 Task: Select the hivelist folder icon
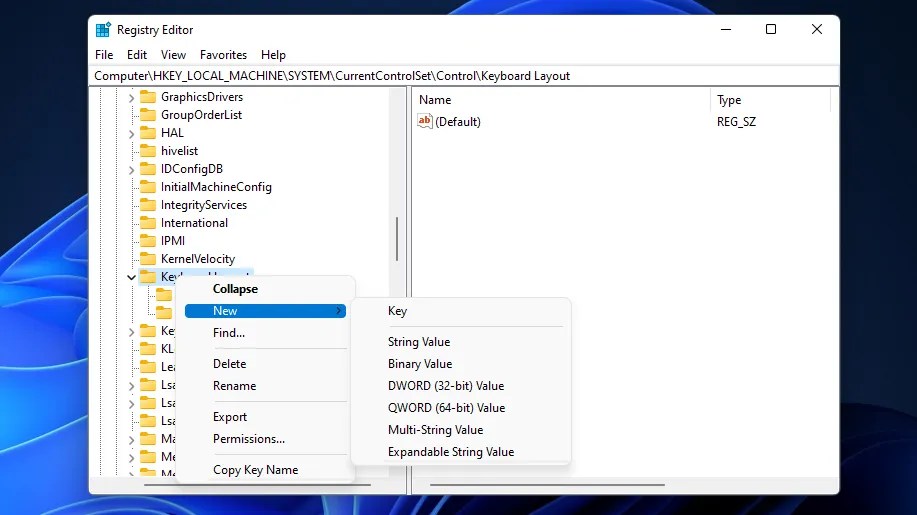[x=148, y=151]
